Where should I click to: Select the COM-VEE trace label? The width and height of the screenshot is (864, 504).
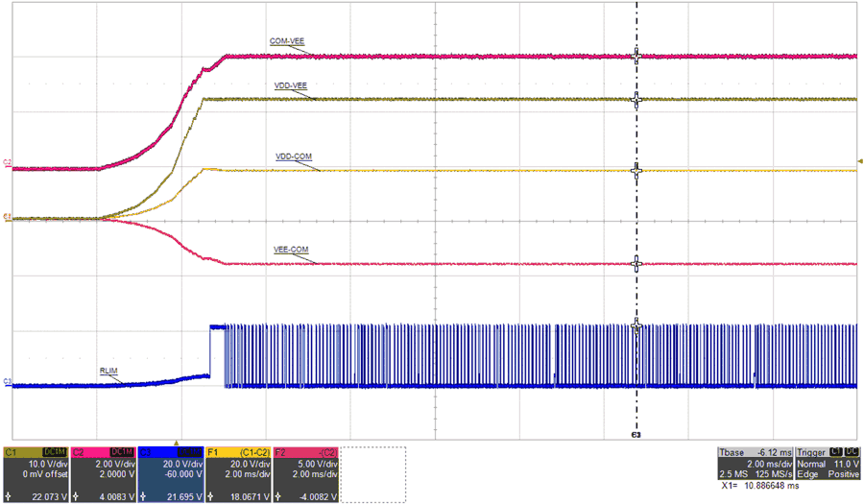tap(286, 41)
